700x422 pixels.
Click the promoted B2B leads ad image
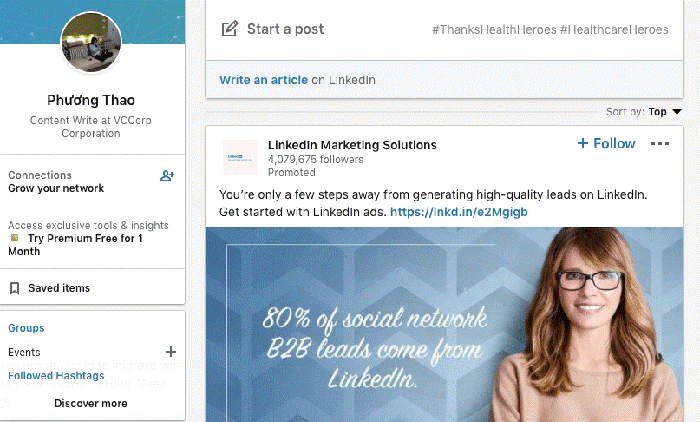[x=444, y=325]
